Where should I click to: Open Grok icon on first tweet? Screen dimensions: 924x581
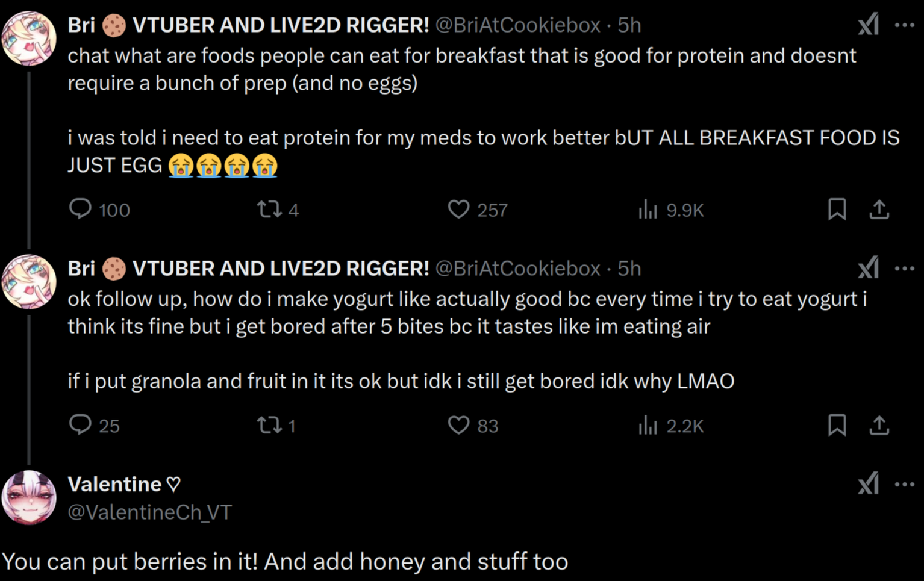(x=868, y=25)
